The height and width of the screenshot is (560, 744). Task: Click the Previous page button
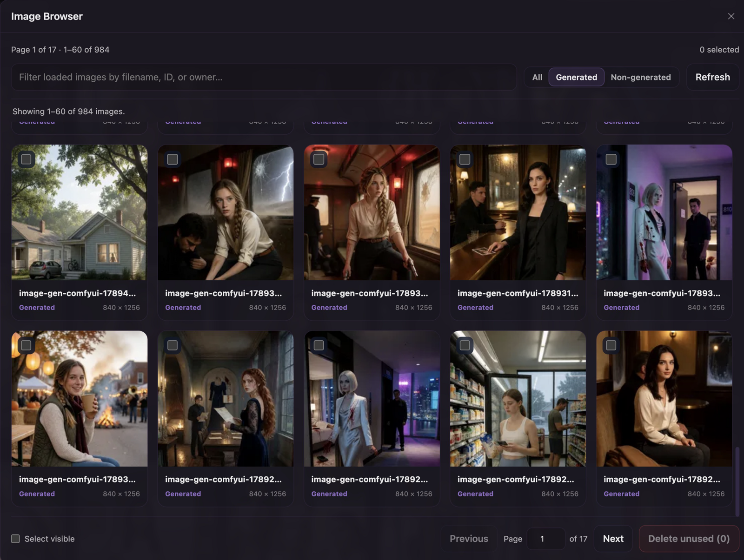[469, 539]
